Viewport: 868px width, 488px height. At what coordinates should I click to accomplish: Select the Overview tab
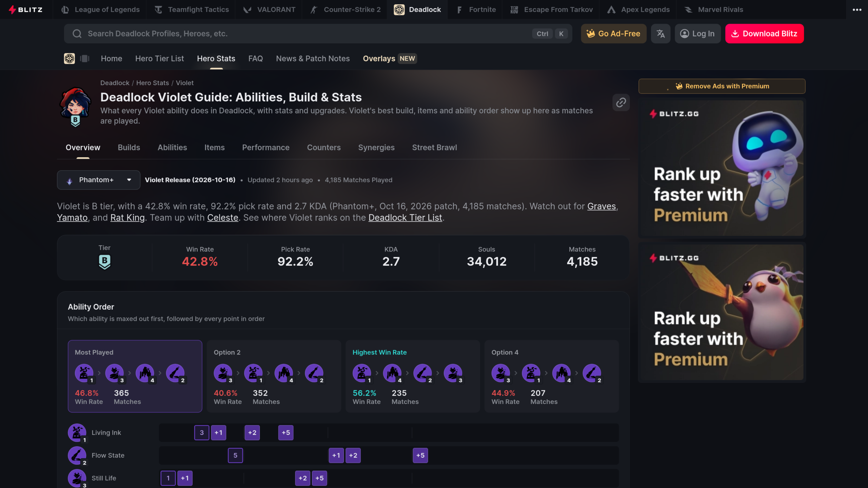click(x=83, y=147)
